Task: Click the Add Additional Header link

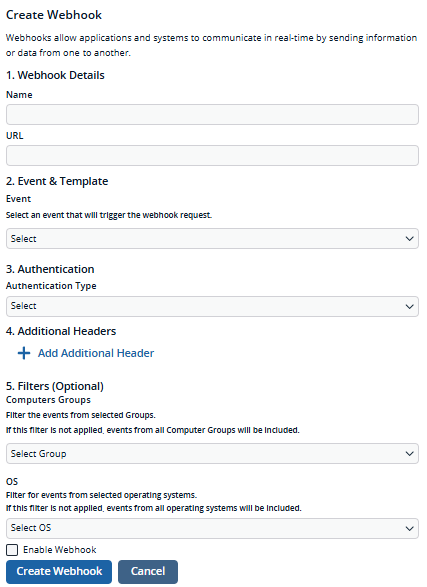Action: (x=96, y=353)
